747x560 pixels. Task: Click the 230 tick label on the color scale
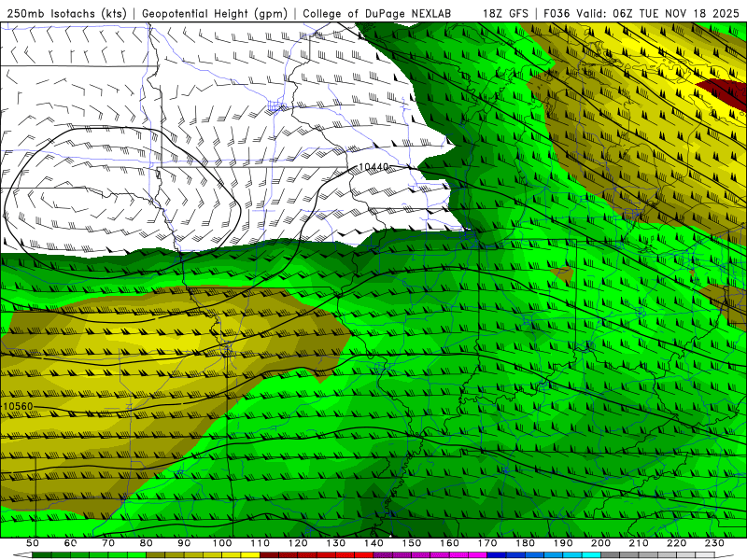[x=714, y=543]
